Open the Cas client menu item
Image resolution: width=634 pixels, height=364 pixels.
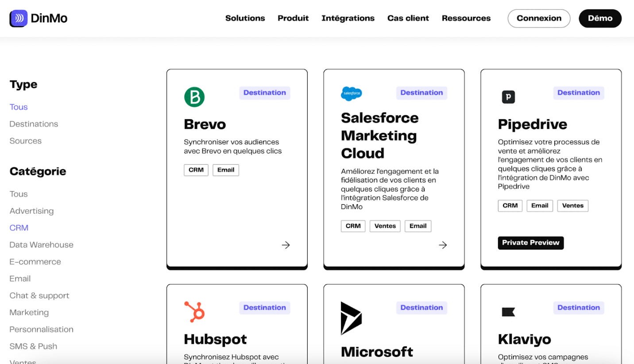408,18
